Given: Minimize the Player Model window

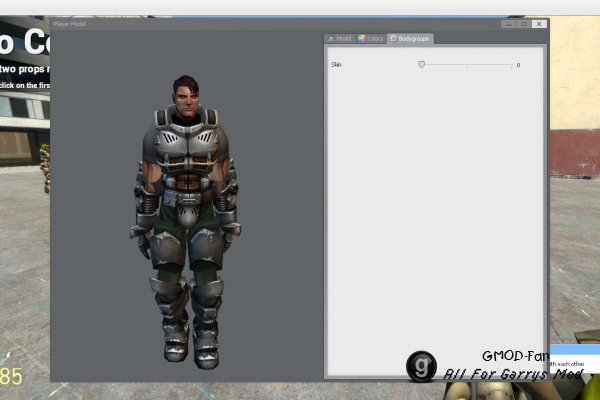Looking at the screenshot, I should point(509,23).
